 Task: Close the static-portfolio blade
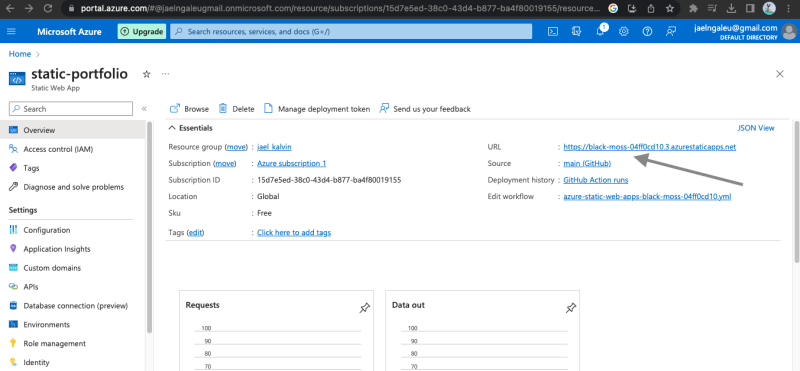pos(780,74)
